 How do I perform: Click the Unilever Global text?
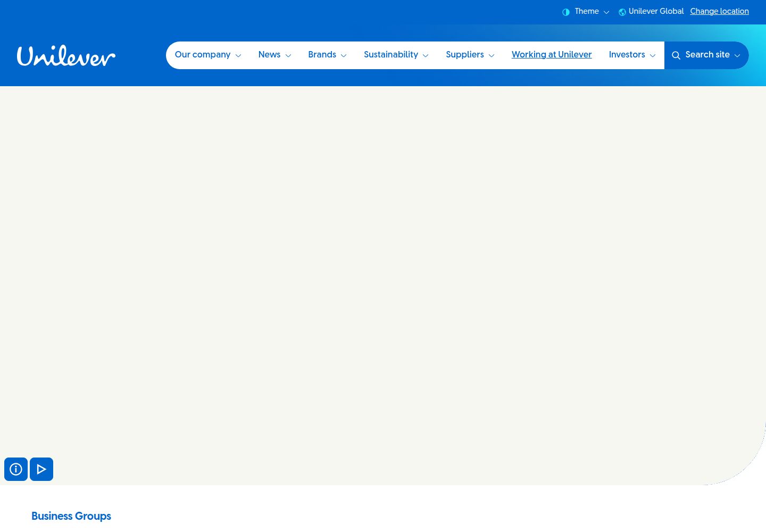pyautogui.click(x=656, y=11)
